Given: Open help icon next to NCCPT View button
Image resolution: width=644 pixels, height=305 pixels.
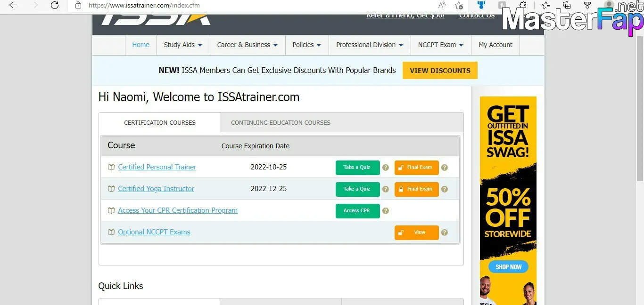Looking at the screenshot, I should [x=445, y=232].
